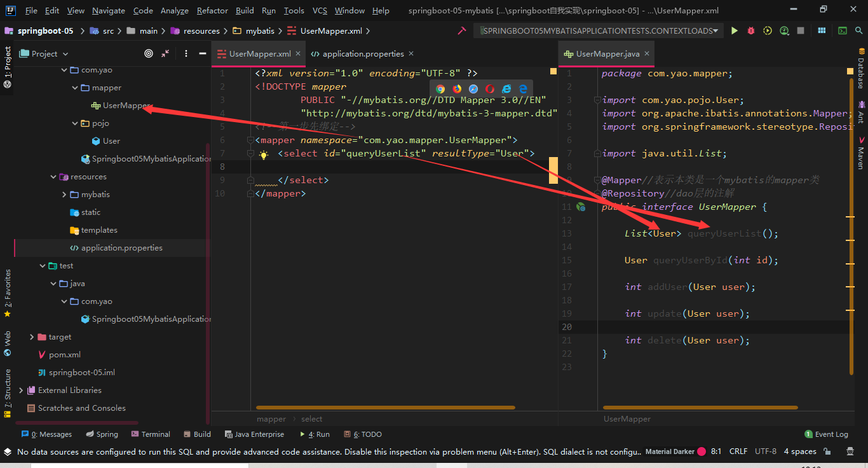The width and height of the screenshot is (868, 468).
Task: Open in Firefox browser icon
Action: (x=457, y=89)
